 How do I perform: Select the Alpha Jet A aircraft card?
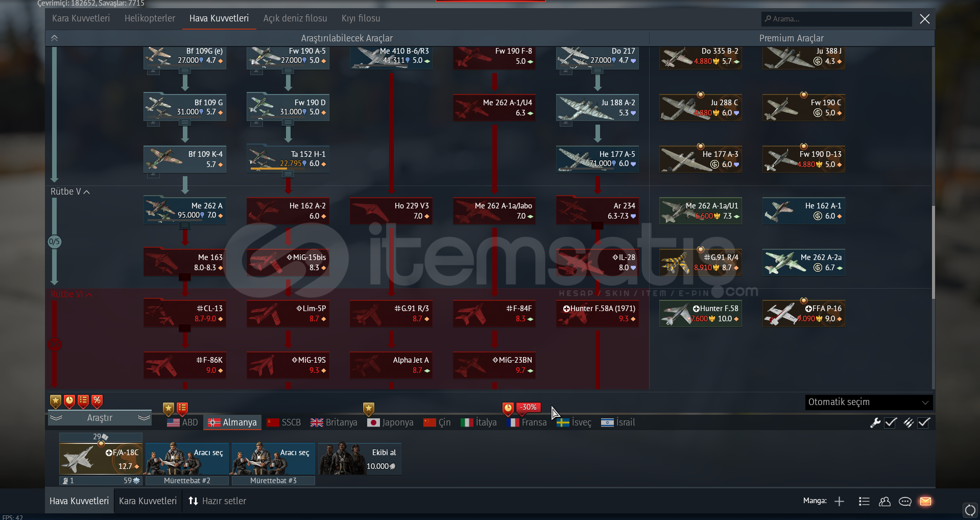[x=391, y=365]
